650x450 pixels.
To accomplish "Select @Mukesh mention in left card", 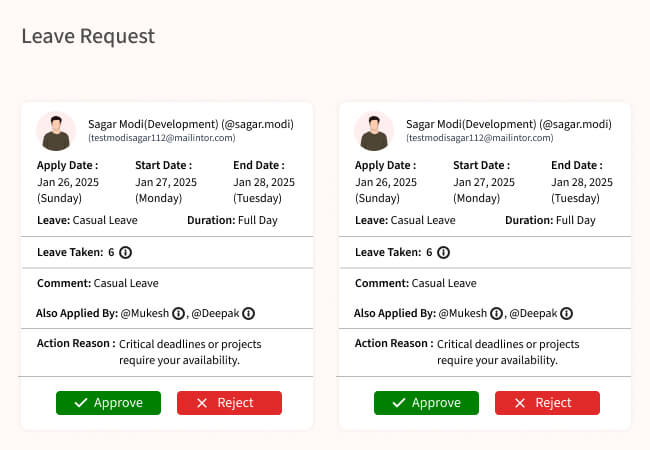I will click(x=145, y=313).
